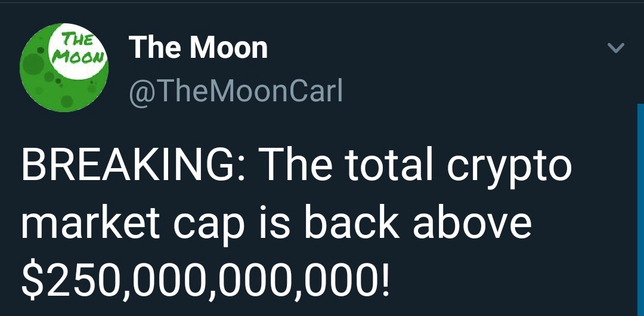Click the white crescent in moon avatar
The width and height of the screenshot is (644, 316).
pyautogui.click(x=78, y=52)
